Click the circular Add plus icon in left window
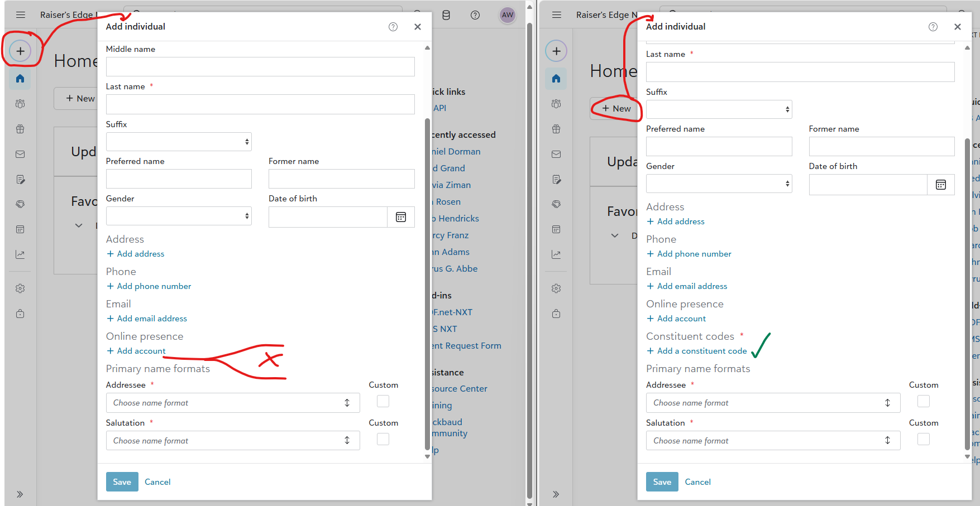 [x=20, y=51]
